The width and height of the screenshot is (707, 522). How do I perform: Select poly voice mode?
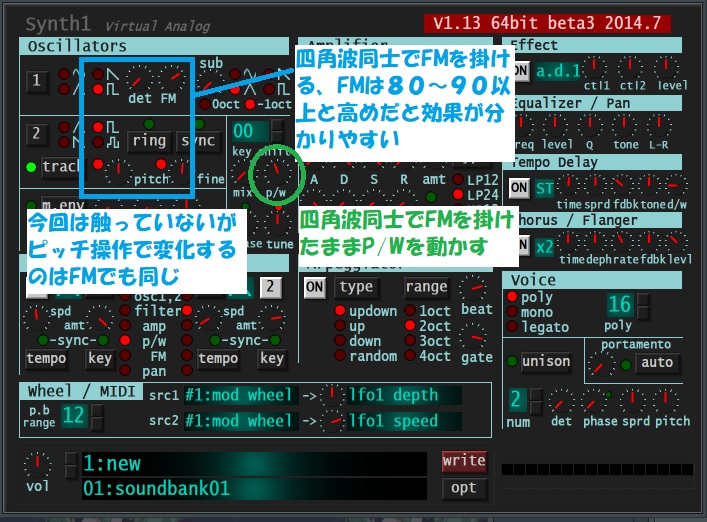tap(512, 296)
